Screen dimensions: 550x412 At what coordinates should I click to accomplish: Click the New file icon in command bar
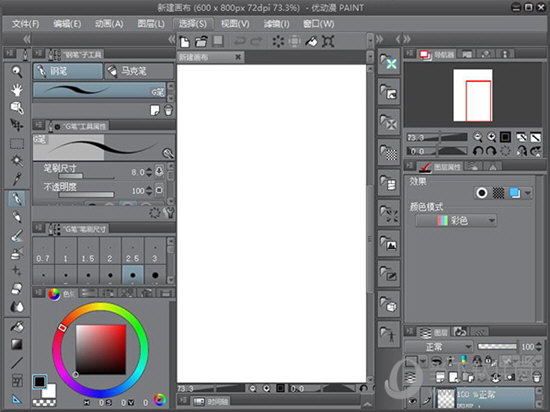click(185, 42)
